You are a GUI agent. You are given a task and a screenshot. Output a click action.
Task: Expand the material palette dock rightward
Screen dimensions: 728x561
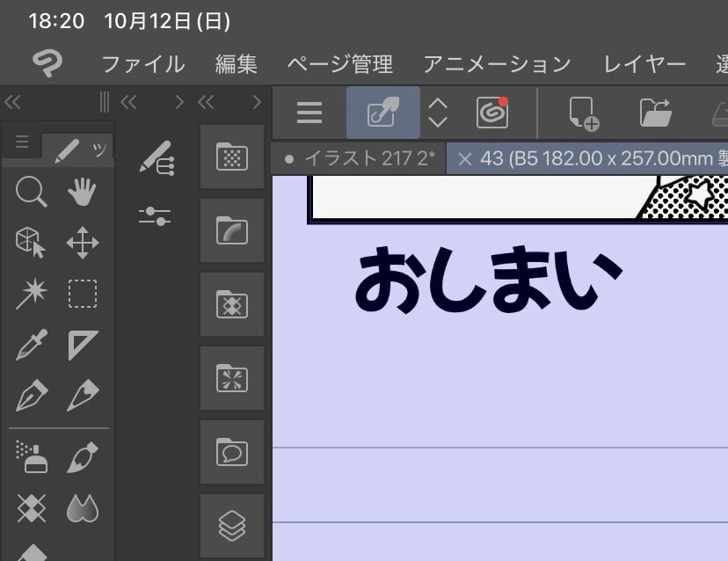pos(257,102)
